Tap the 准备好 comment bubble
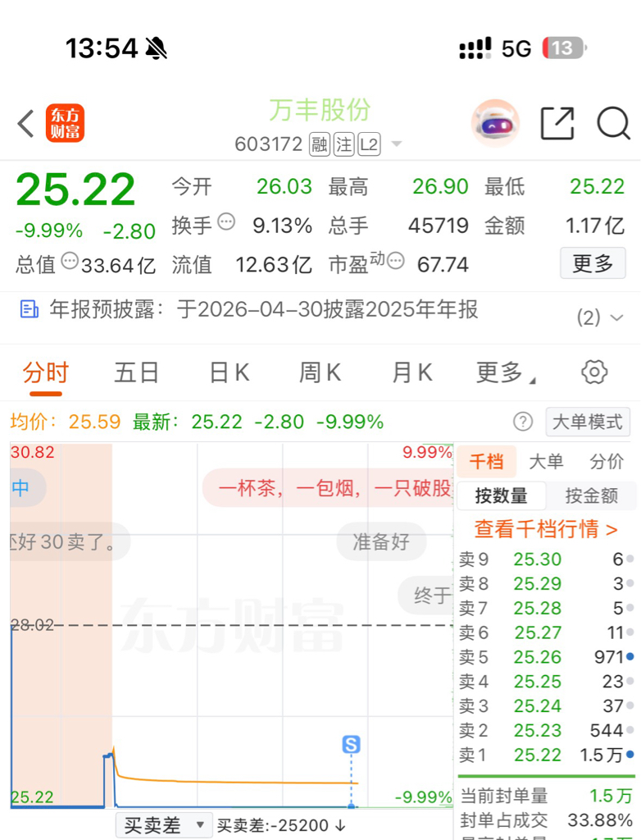The width and height of the screenshot is (641, 840). tap(381, 541)
